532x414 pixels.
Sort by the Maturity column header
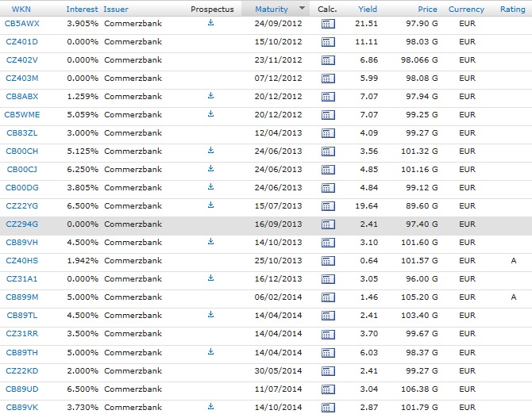[x=272, y=10]
